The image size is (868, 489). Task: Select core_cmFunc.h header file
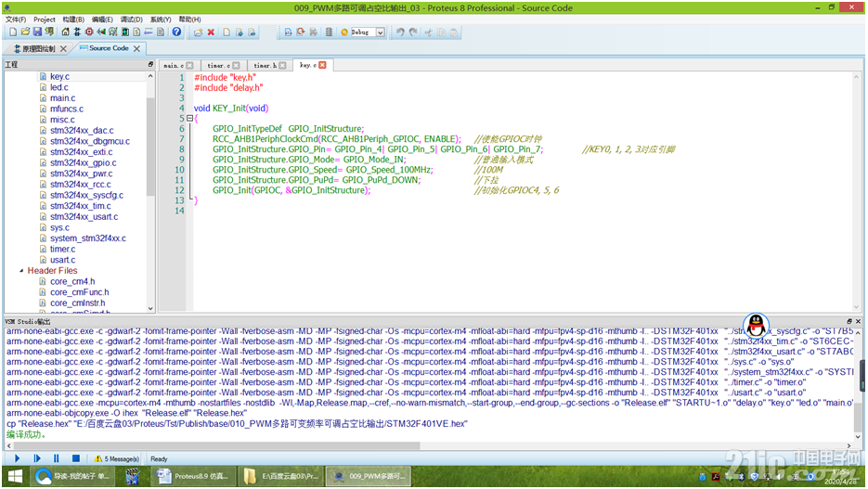pyautogui.click(x=79, y=292)
